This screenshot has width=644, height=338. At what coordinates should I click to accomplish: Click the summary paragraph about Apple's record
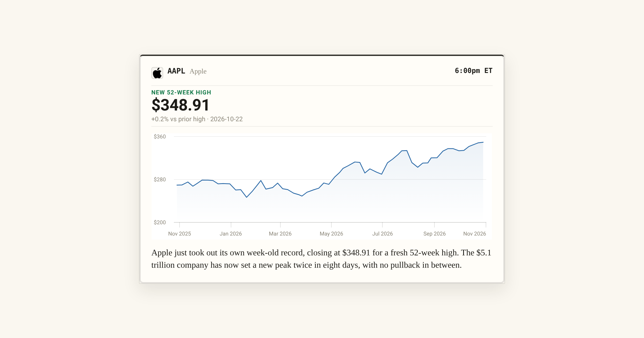tap(321, 259)
